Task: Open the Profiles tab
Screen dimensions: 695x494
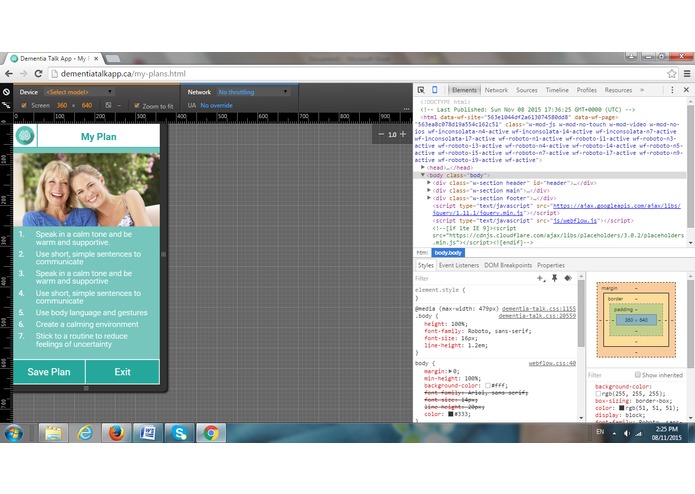Action: point(586,90)
